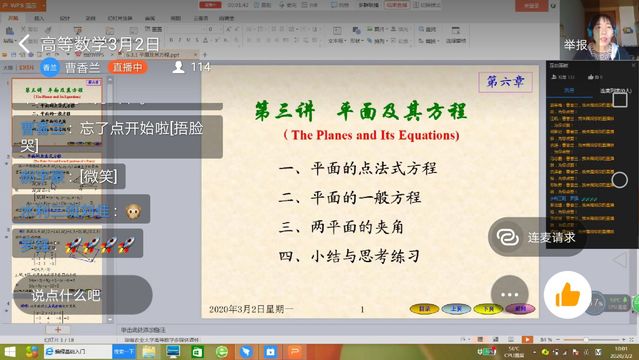Tap the 举报 report button

coord(575,44)
